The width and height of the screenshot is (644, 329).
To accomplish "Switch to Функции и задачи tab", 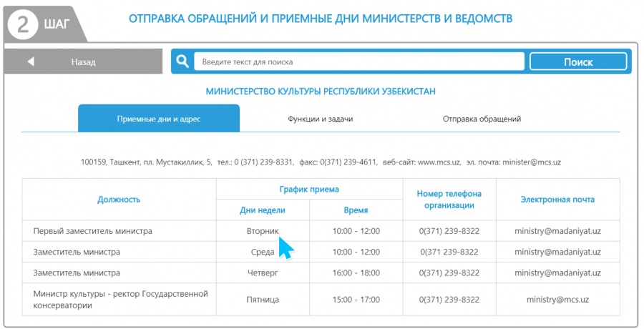I will click(x=320, y=119).
